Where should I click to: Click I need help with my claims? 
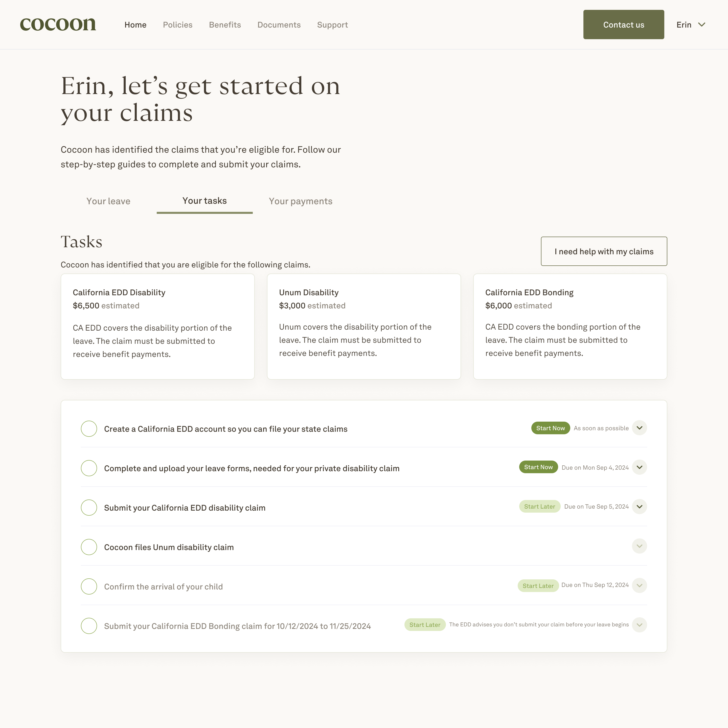604,251
